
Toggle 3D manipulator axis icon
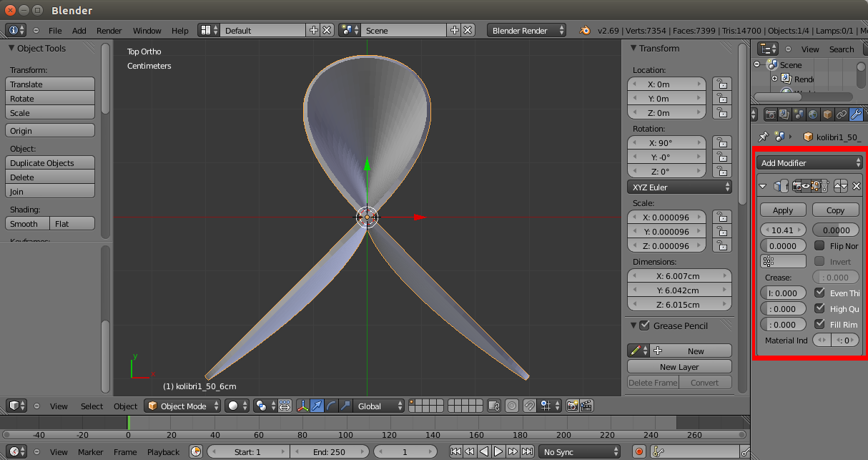302,406
